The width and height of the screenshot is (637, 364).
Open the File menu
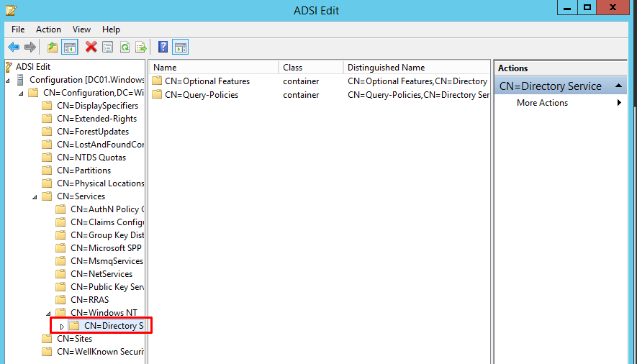point(18,29)
